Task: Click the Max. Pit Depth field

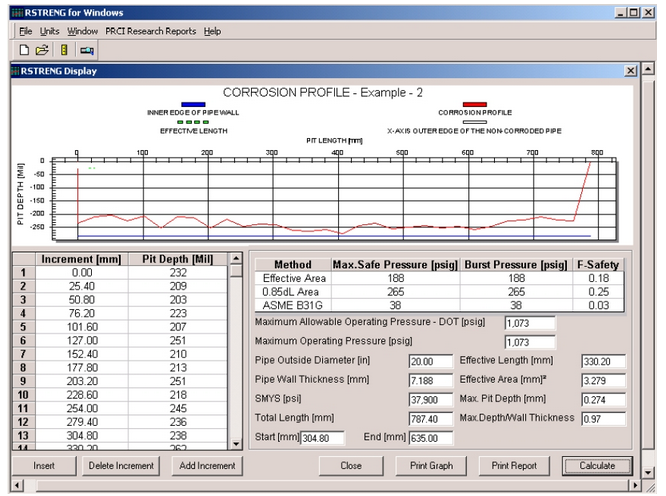Action: [603, 400]
